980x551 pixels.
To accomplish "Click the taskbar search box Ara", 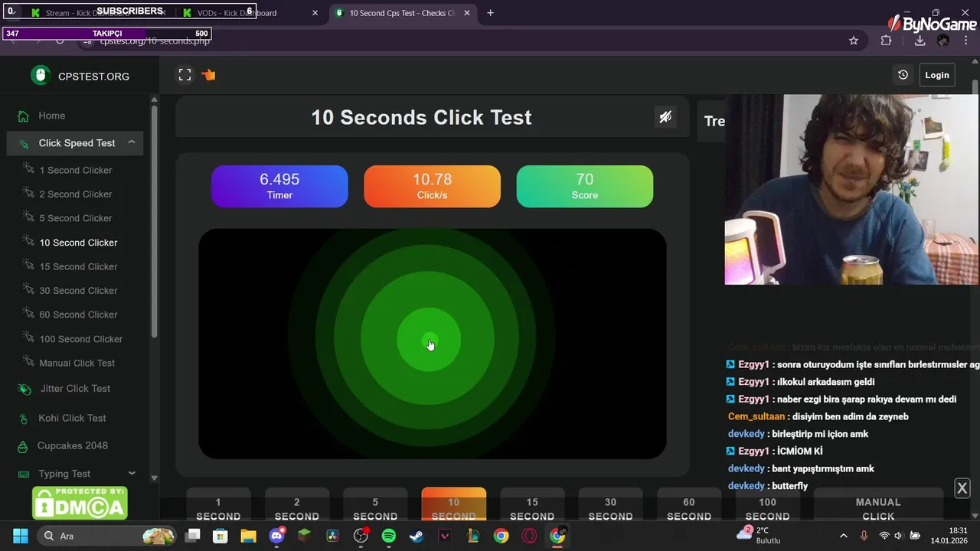I will pos(106,536).
